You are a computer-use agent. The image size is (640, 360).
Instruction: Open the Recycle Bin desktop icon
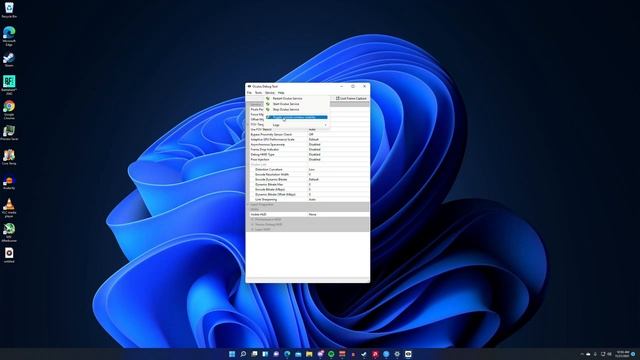[9, 10]
